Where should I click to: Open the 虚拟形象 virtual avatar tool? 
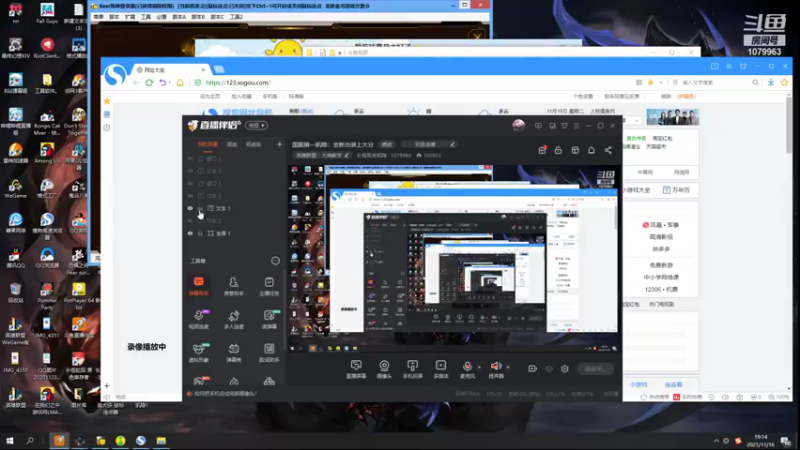(x=198, y=352)
